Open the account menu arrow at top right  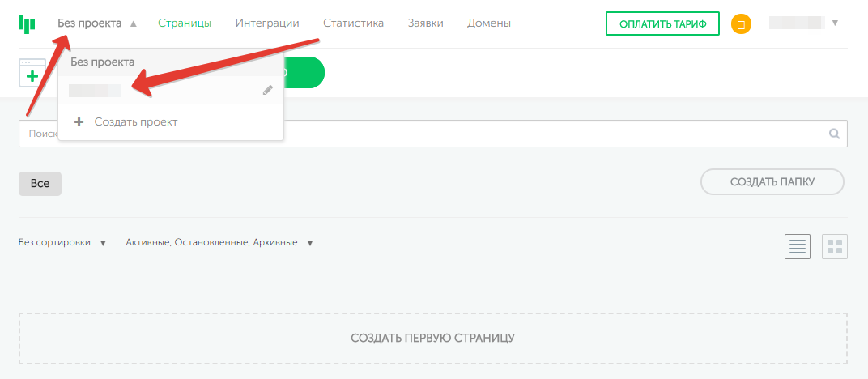tap(835, 23)
